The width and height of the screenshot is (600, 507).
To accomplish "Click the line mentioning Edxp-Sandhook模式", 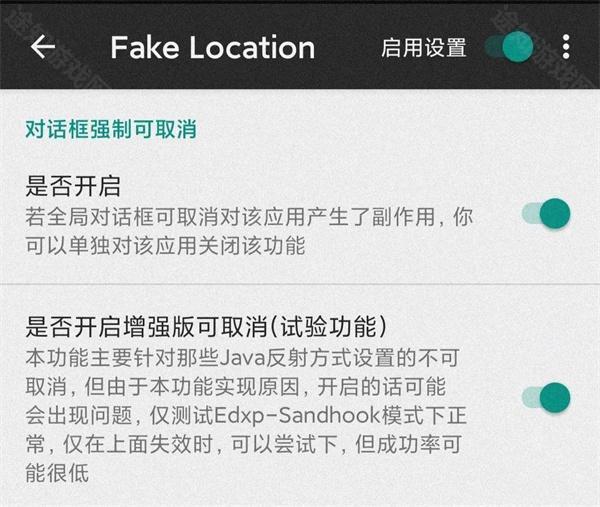I will 246,416.
